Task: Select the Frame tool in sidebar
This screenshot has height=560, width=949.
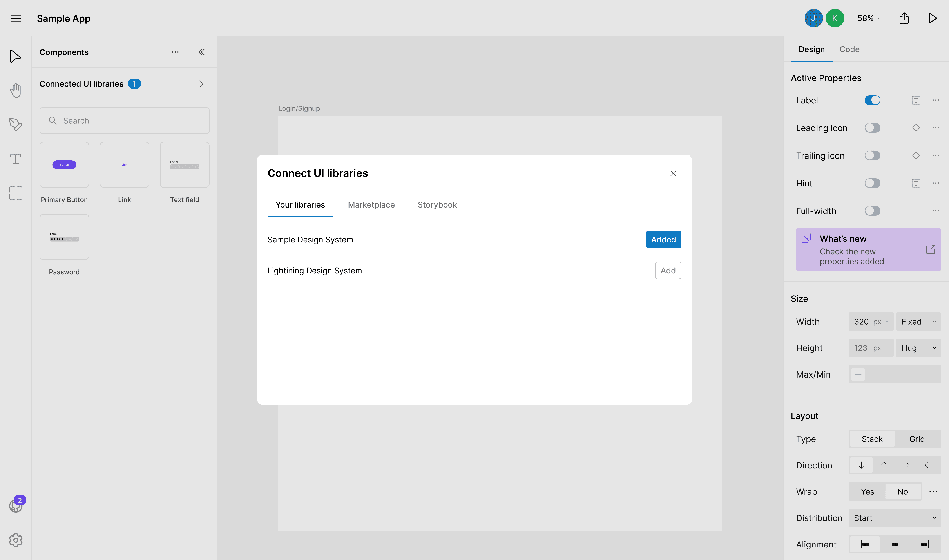Action: click(x=15, y=193)
